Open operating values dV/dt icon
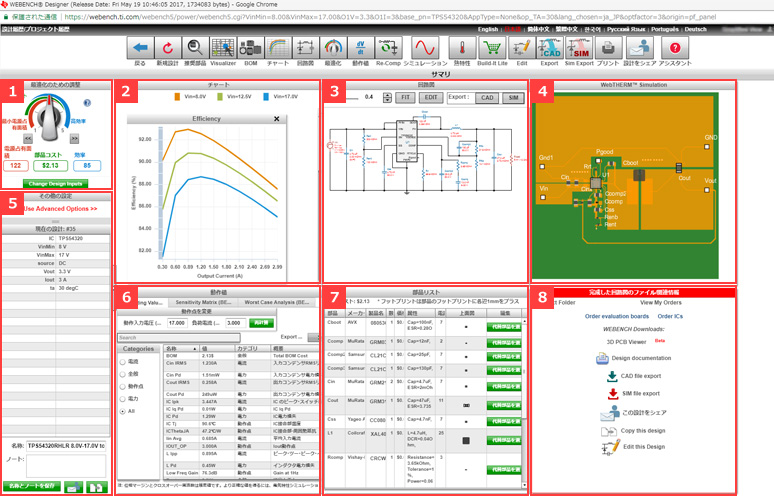The image size is (774, 496). [x=360, y=48]
